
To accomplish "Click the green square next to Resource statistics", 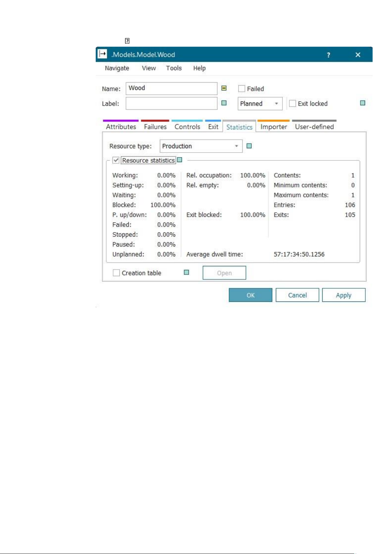I will pyautogui.click(x=180, y=160).
